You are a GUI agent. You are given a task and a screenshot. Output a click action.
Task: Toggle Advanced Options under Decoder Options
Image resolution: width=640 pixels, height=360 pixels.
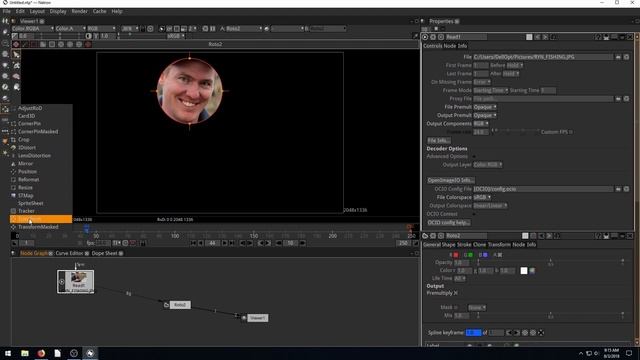tap(474, 157)
